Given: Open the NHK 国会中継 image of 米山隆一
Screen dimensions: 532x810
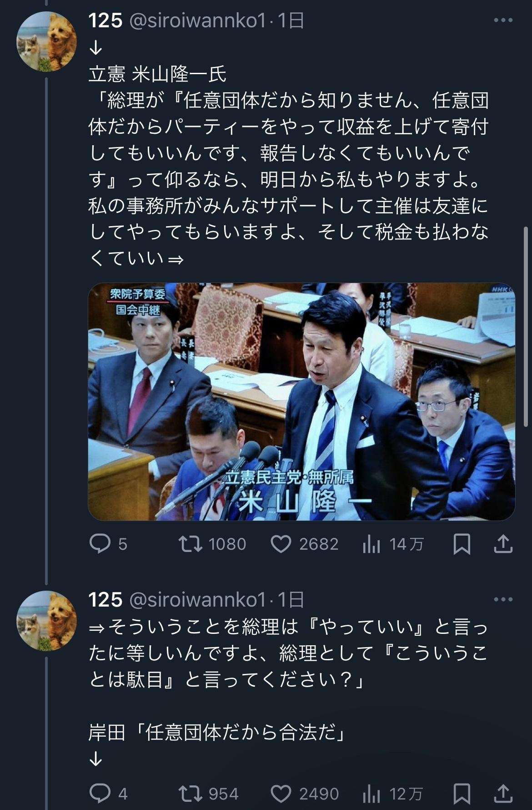Looking at the screenshot, I should tap(301, 401).
